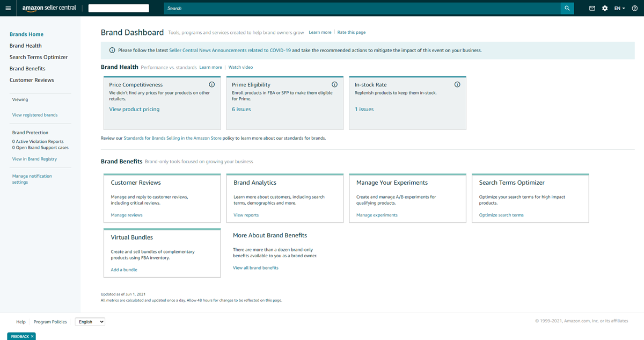Viewport: 644px width, 340px height.
Task: Click In-stock Rate info icon
Action: pyautogui.click(x=457, y=84)
